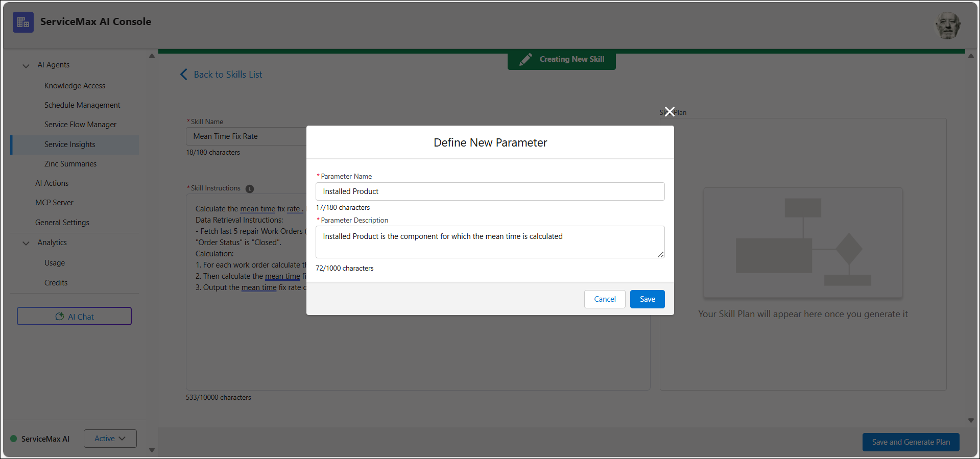Click the "533/10000 characters" counter text
This screenshot has width=980, height=459.
click(x=219, y=398)
